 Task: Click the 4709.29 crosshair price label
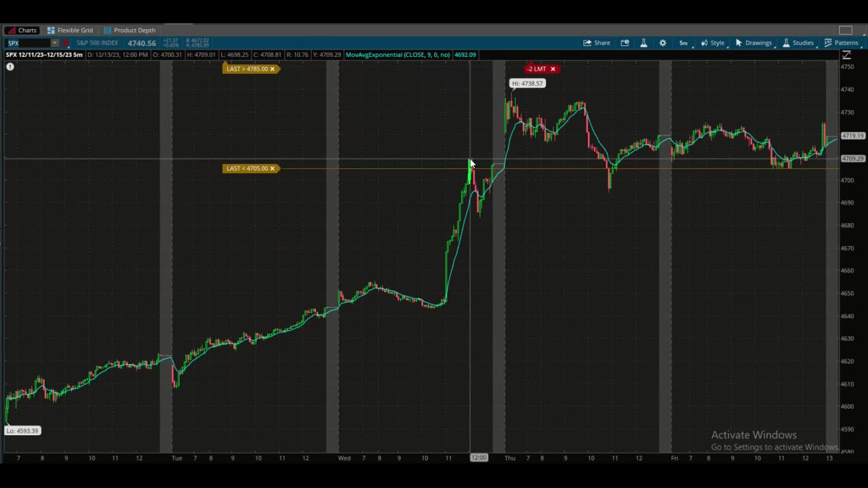(852, 159)
